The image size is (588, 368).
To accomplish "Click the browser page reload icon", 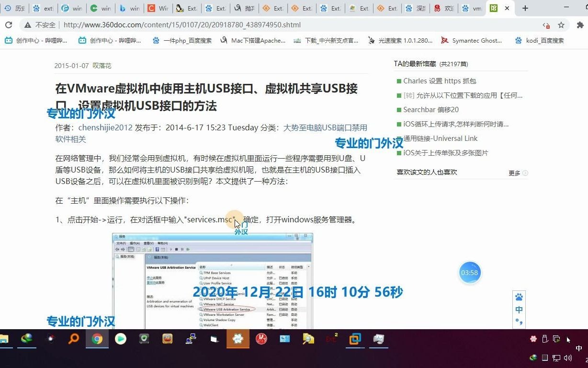I will (9, 24).
